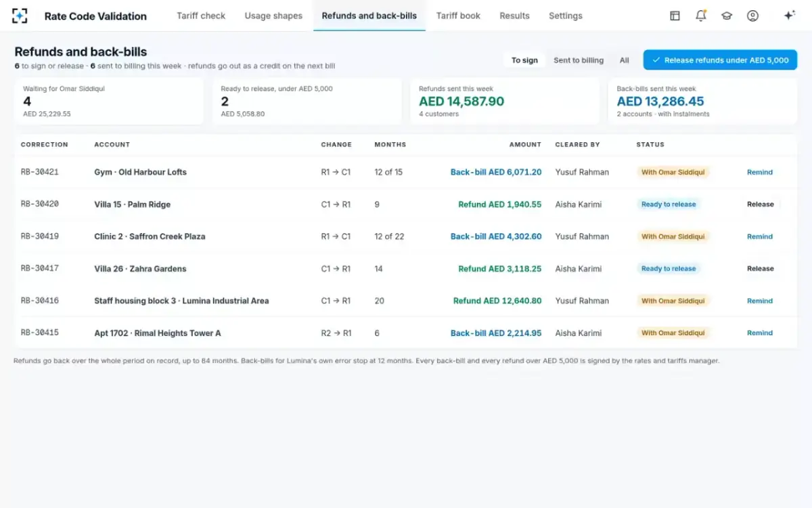Sort by the Amount column header
Screen dimensions: 812x508
click(x=525, y=144)
